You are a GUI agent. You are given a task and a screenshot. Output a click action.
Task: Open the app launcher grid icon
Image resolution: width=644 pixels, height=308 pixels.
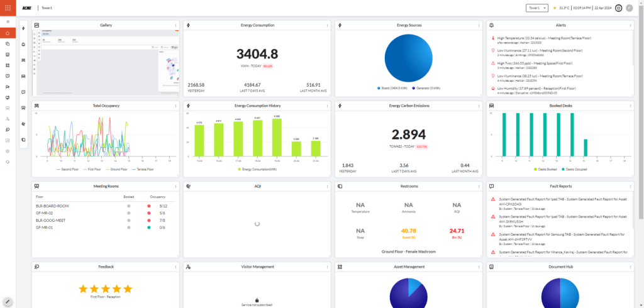point(8,8)
